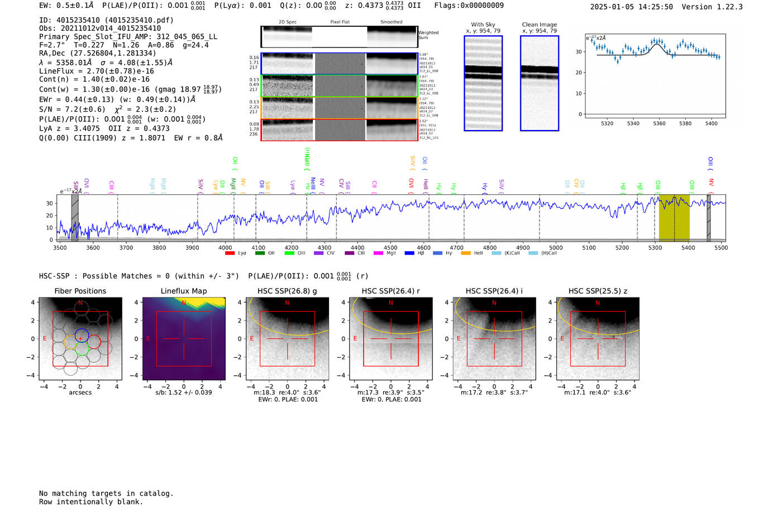The width and height of the screenshot is (782, 532).
Task: Select the 'Cont(w) = 1.30' gmag line
Action: 130,89
